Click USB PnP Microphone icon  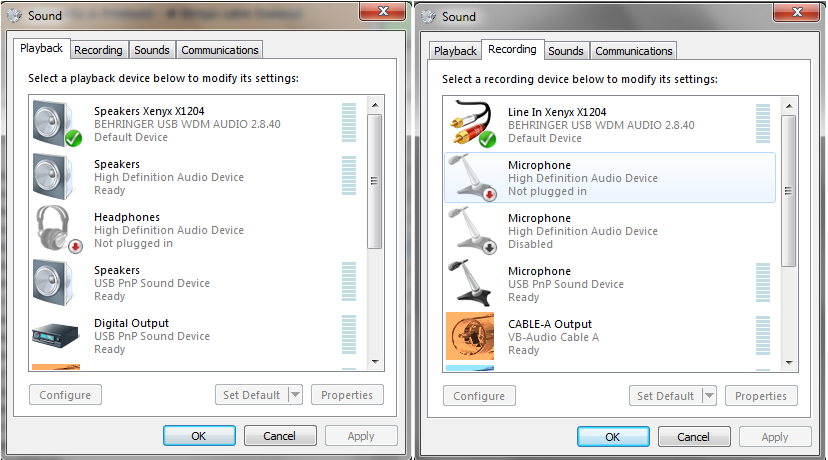(469, 283)
